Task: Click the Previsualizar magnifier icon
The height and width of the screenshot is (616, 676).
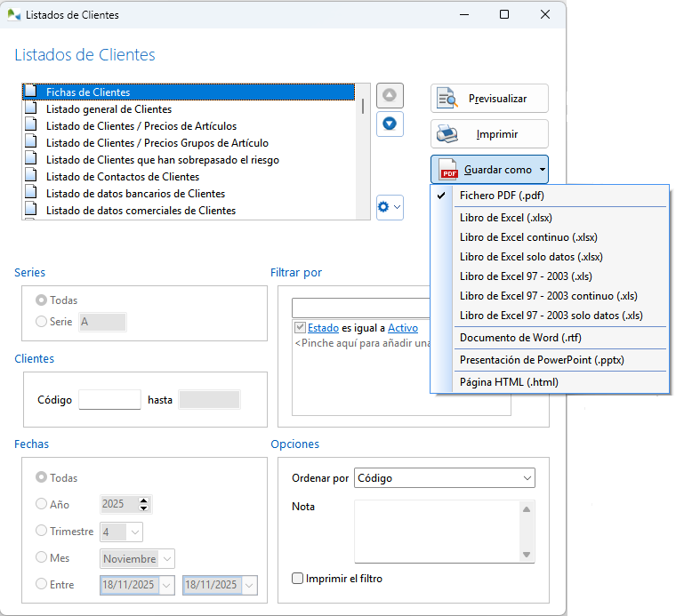Action: (x=450, y=99)
